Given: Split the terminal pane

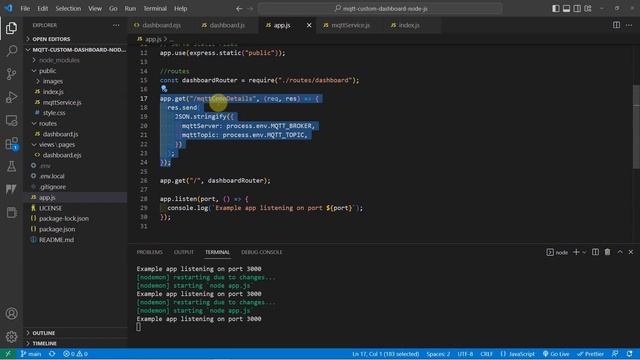Looking at the screenshot, I should pos(596,252).
